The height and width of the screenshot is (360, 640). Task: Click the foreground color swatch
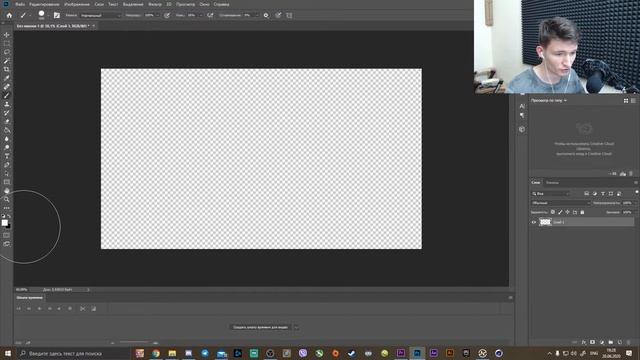[x=4, y=222]
